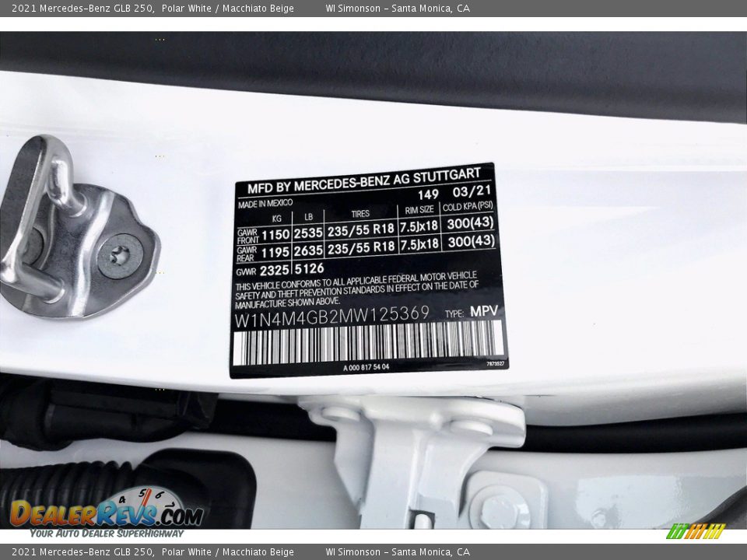Click the "TYPE:" label
The width and height of the screenshot is (747, 560).
[454, 313]
